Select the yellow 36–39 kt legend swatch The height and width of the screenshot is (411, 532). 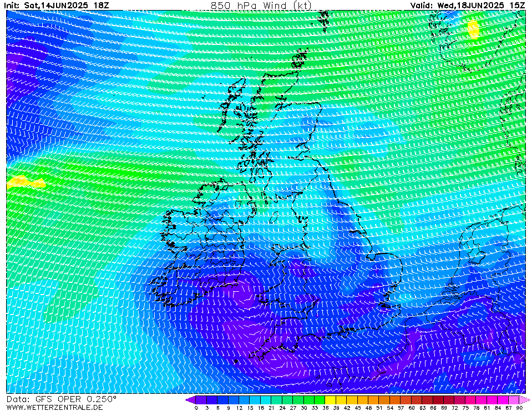[331, 400]
